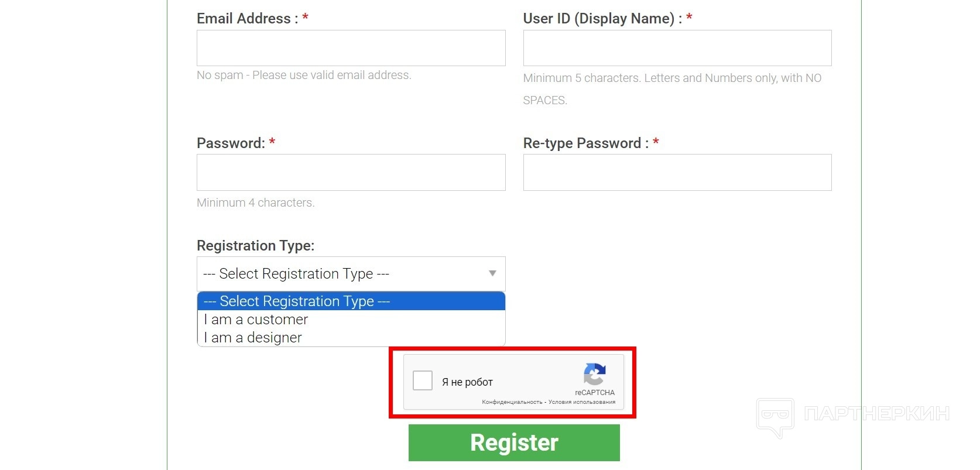Click the "Password:" field label
The width and height of the screenshot is (980, 470).
pyautogui.click(x=231, y=143)
